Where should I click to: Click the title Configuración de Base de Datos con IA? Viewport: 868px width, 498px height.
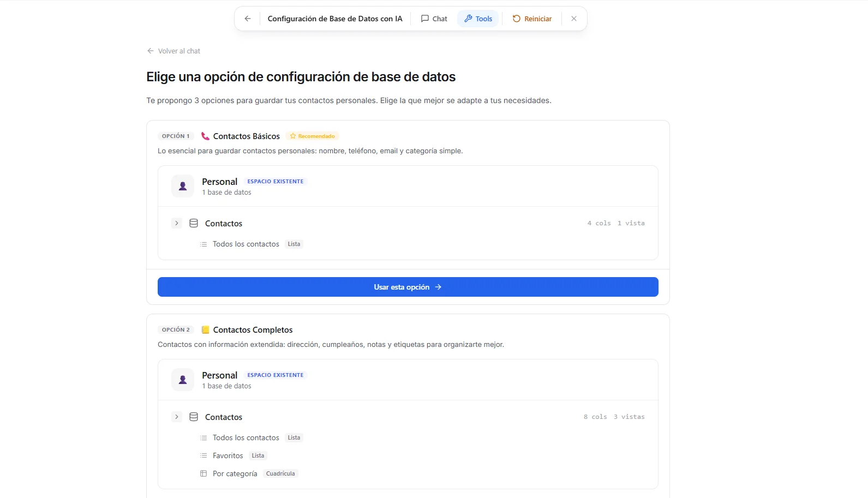[335, 19]
